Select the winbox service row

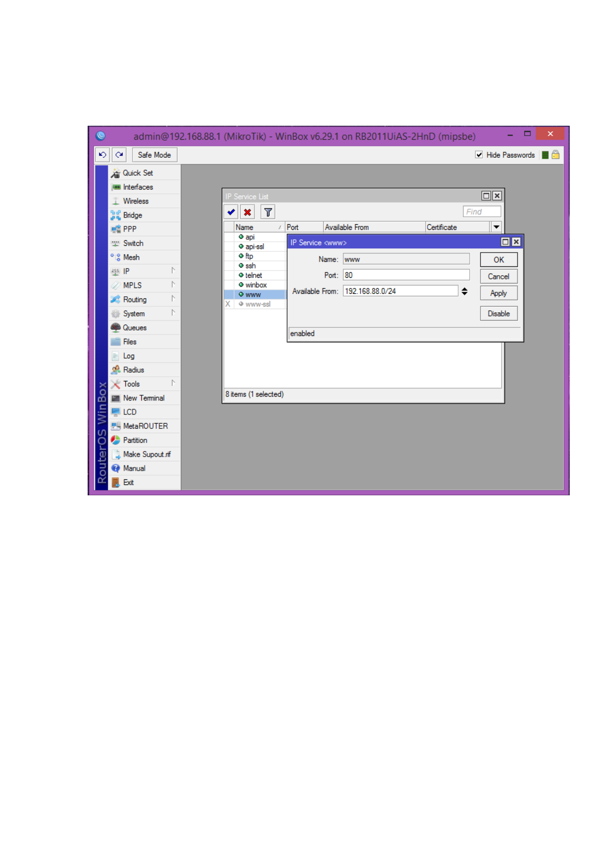(x=255, y=285)
